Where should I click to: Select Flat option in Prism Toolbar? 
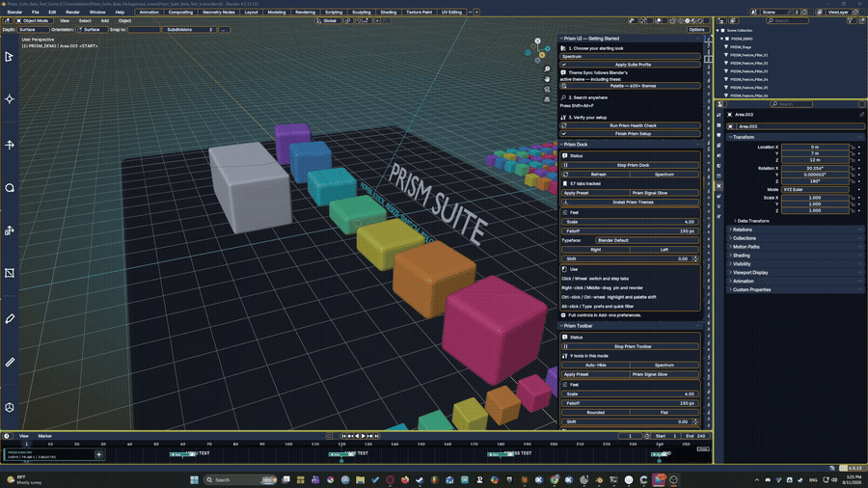(x=665, y=412)
